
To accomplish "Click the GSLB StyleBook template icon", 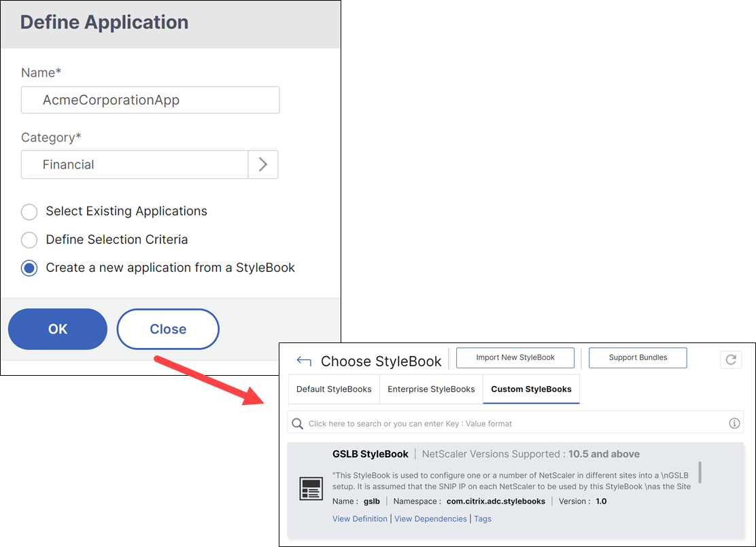I will 311,489.
